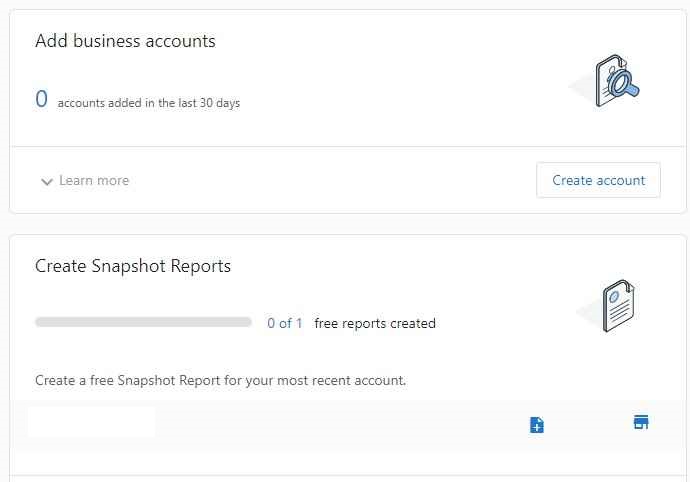Click the magnifier lens on the accounts illustration
The image size is (690, 482).
[620, 81]
